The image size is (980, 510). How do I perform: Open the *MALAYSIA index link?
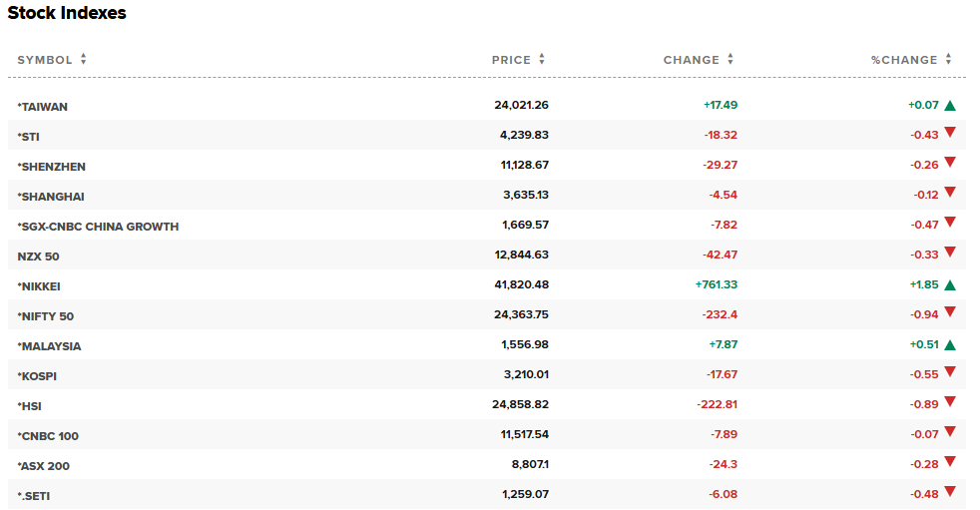tap(49, 347)
